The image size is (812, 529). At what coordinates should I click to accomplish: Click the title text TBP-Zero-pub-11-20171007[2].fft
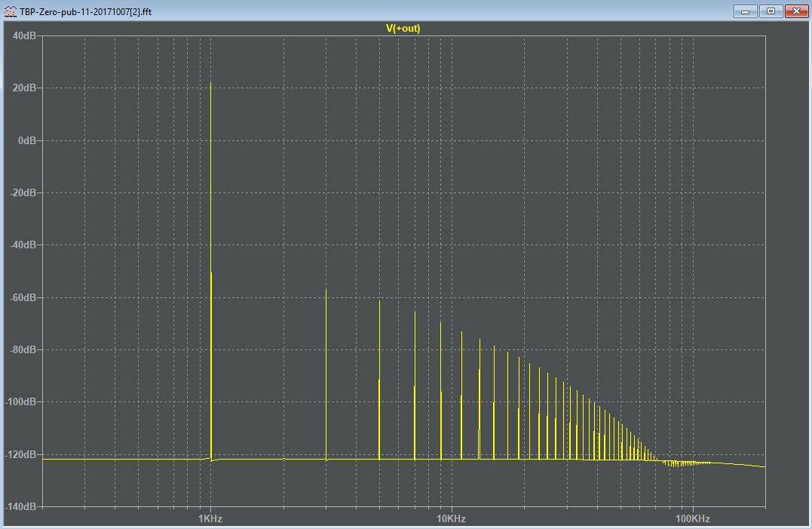tap(86, 11)
